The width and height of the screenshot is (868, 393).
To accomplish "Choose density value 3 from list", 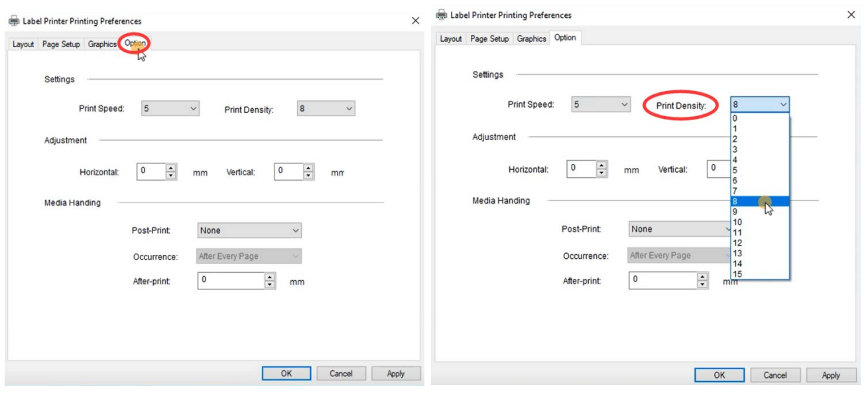I will pyautogui.click(x=760, y=149).
